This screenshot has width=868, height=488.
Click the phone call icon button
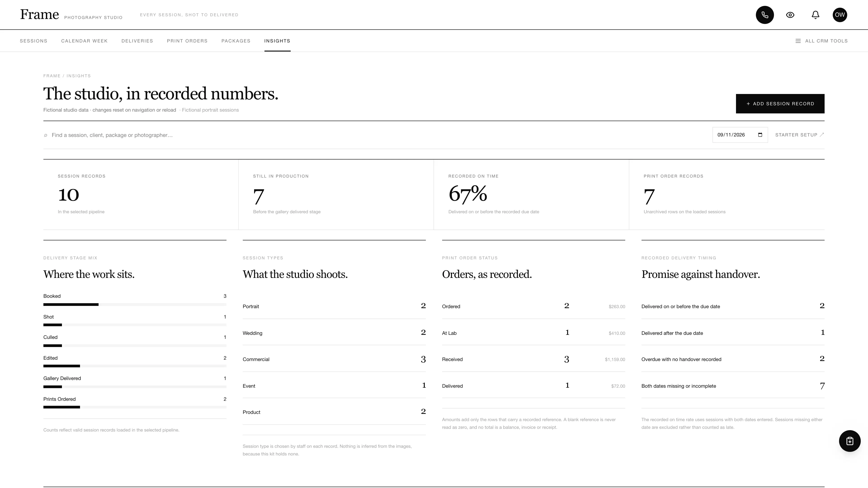764,15
